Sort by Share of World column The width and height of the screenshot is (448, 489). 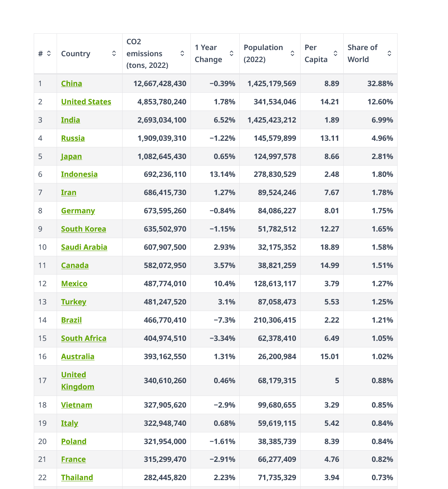click(x=389, y=54)
